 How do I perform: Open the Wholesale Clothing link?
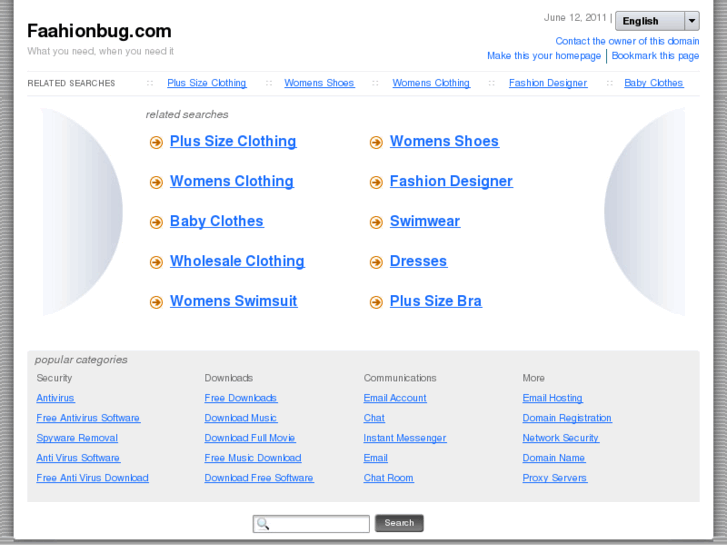click(237, 261)
